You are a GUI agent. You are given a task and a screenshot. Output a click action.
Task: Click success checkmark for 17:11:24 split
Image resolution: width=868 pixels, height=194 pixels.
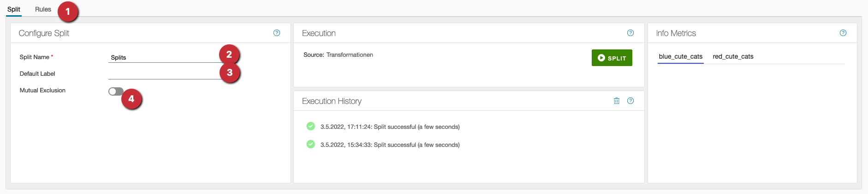[x=311, y=126]
